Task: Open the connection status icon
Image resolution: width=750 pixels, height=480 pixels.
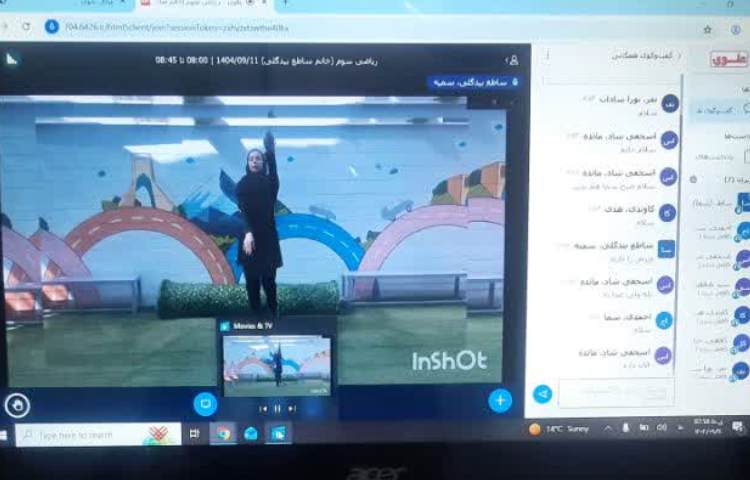Action: pos(11,59)
